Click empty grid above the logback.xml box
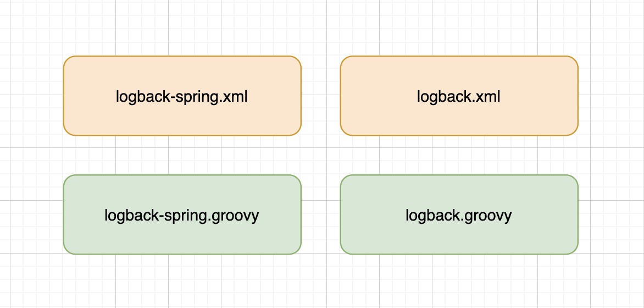 pyautogui.click(x=459, y=28)
